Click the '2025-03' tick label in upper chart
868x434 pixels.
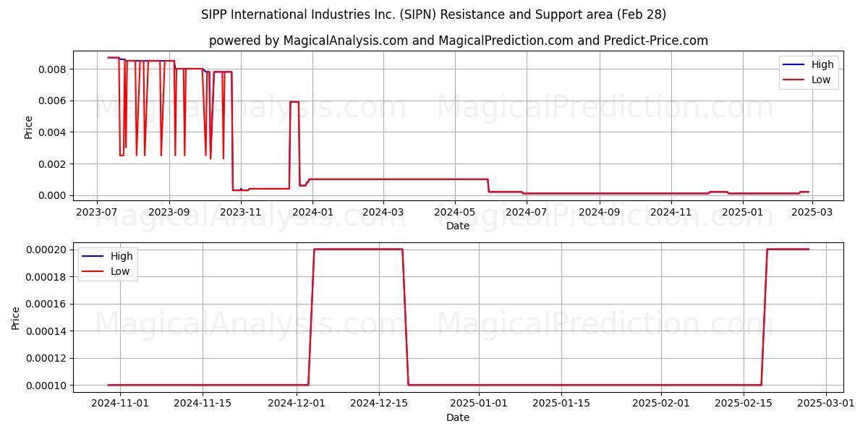pyautogui.click(x=812, y=212)
